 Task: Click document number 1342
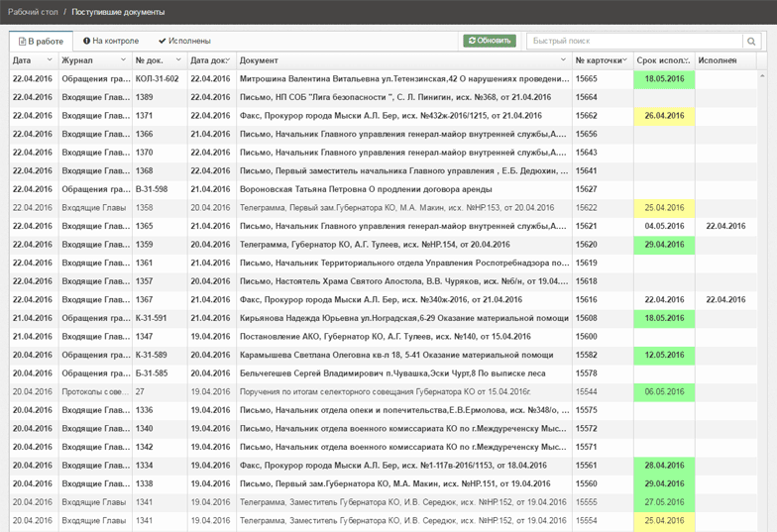point(145,447)
